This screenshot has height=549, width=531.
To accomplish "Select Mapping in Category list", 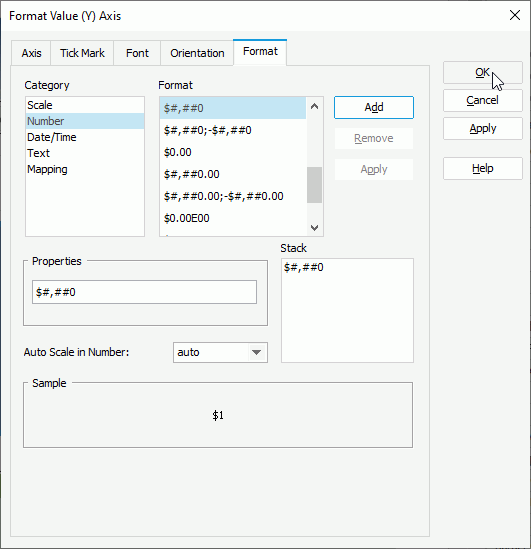I will [85, 169].
